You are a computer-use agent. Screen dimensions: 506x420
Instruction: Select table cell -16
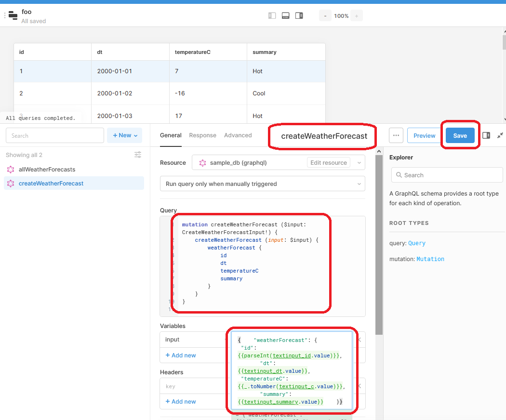[x=208, y=93]
